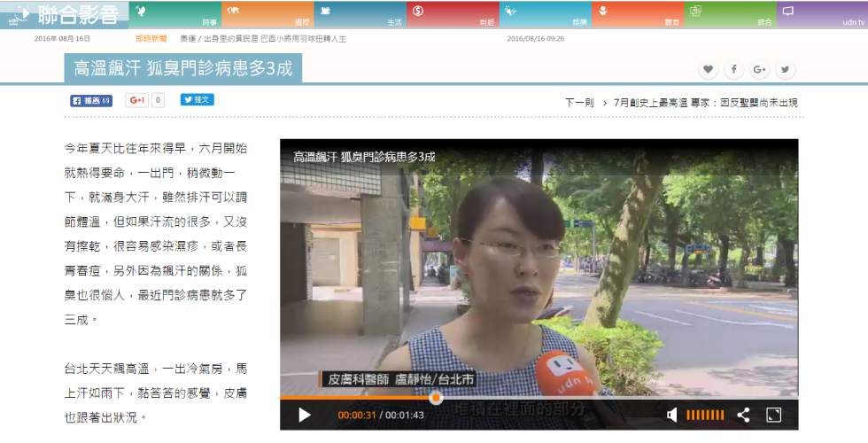Click the caption 皮膚科醫師 盧靜怡/台北市

tap(400, 379)
